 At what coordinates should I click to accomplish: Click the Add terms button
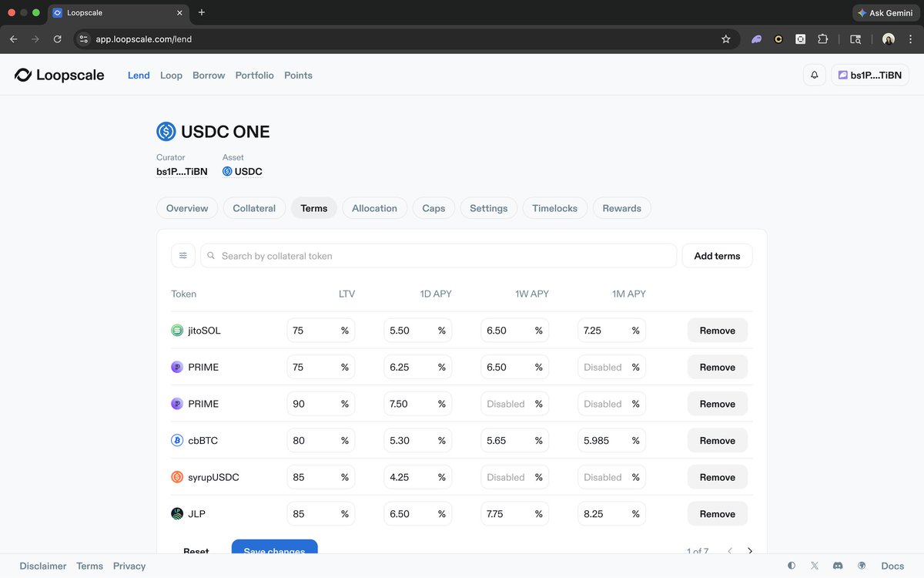tap(717, 256)
